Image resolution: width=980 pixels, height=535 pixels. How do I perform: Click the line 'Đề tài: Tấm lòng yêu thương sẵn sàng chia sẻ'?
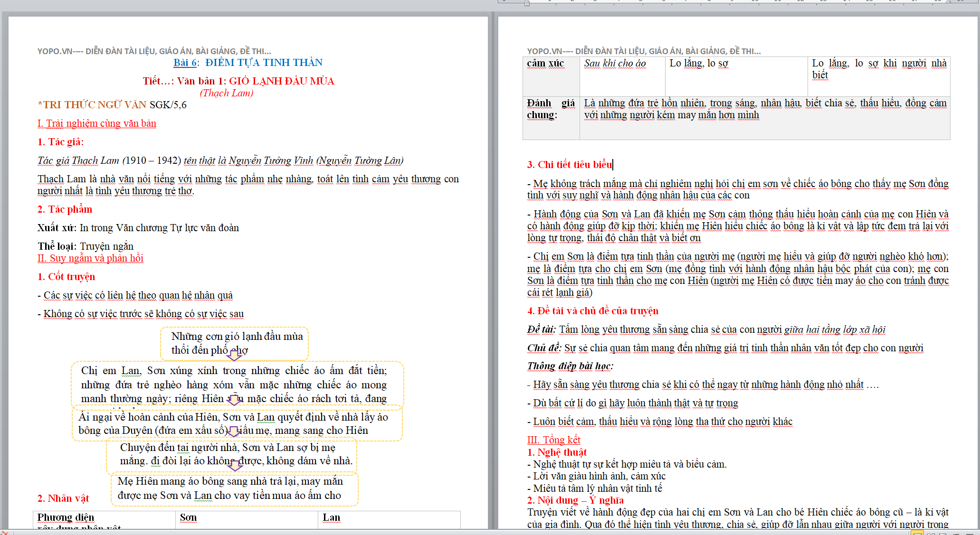tap(706, 329)
